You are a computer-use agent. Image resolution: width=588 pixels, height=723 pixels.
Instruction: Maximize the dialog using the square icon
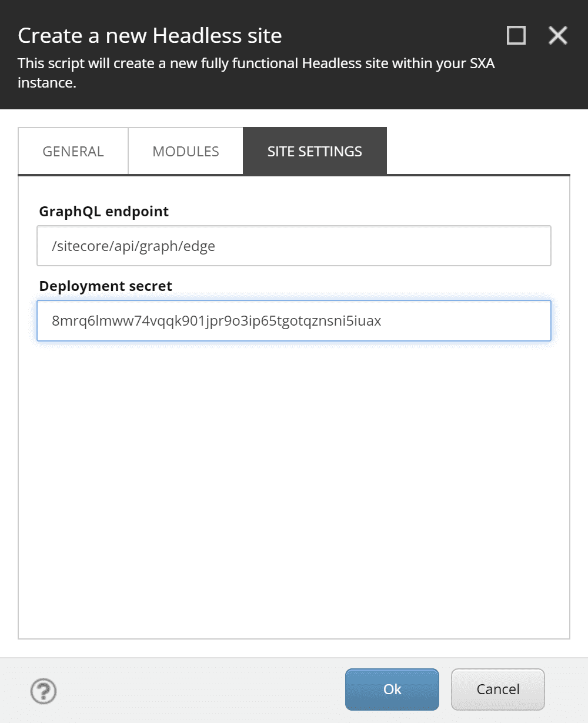516,36
